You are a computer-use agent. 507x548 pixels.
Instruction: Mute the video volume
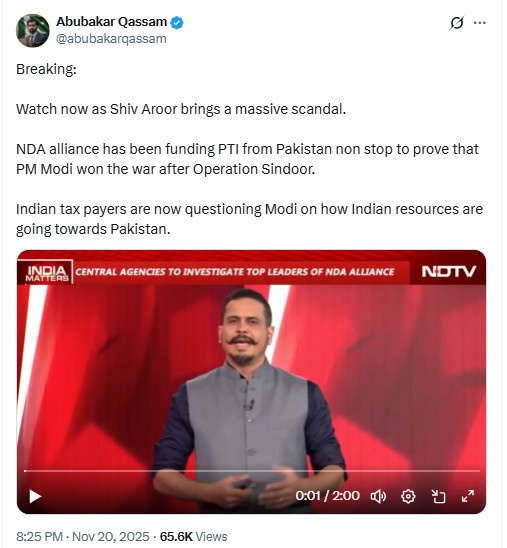click(378, 496)
